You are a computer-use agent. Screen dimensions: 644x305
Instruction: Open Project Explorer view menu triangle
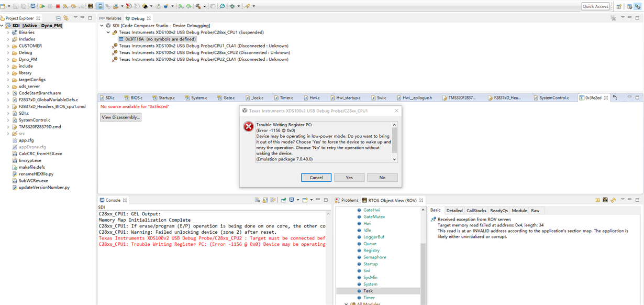point(75,17)
